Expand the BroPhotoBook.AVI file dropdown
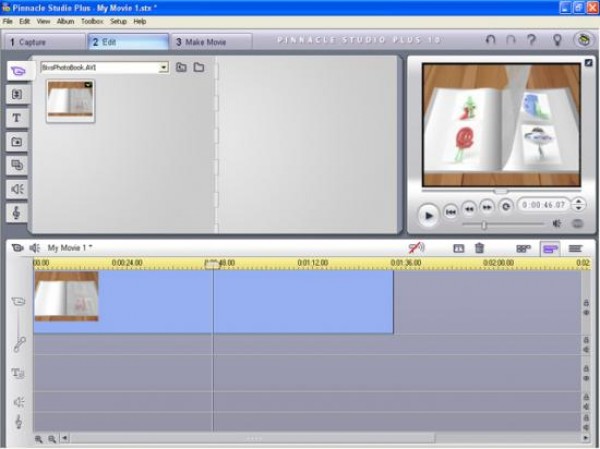Image resolution: width=600 pixels, height=449 pixels. click(x=163, y=68)
